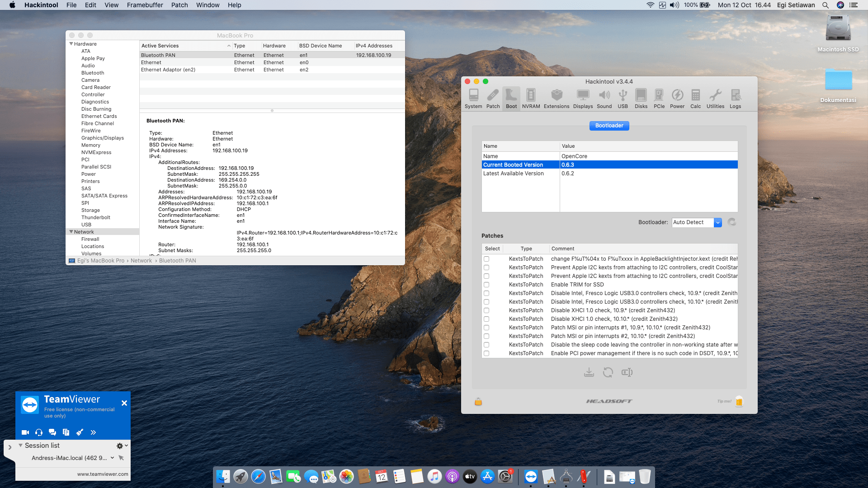868x488 pixels.
Task: Collapse the TeamViewer Session list
Action: pyautogui.click(x=20, y=446)
